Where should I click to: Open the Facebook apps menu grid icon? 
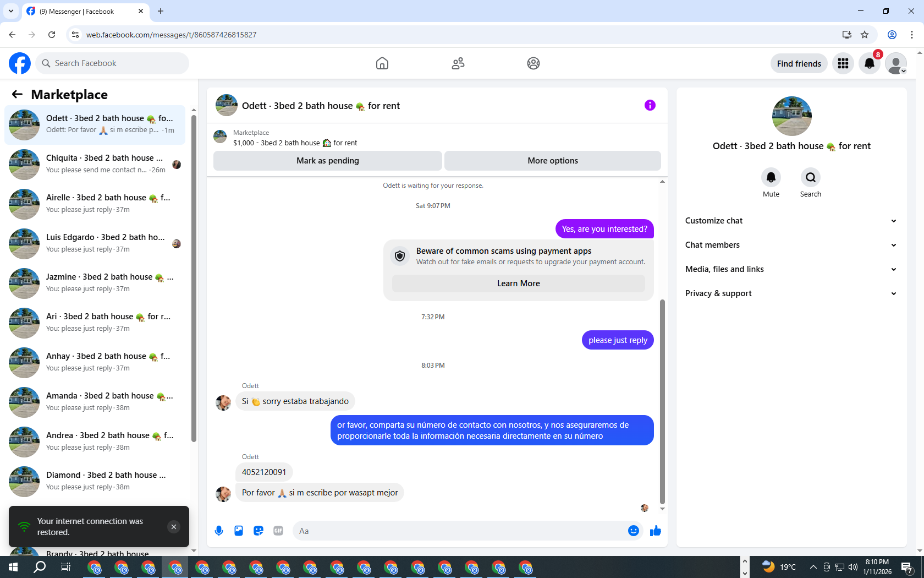tap(843, 63)
